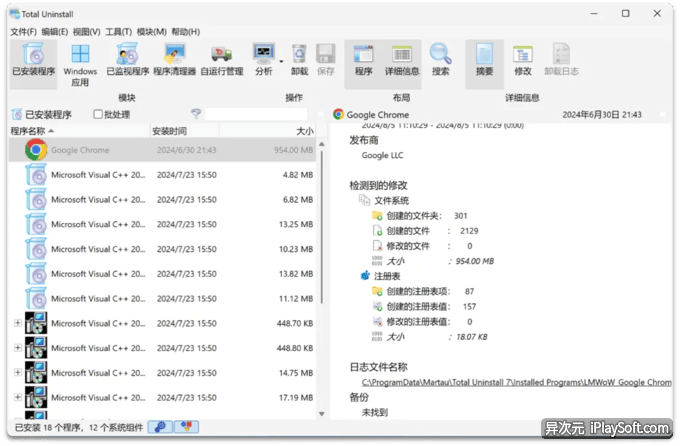
Task: Click the 修改的文件 entry
Action: (422, 246)
